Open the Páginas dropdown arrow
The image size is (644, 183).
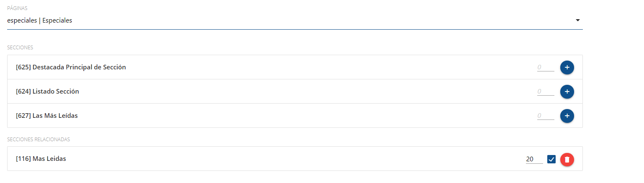(x=578, y=20)
